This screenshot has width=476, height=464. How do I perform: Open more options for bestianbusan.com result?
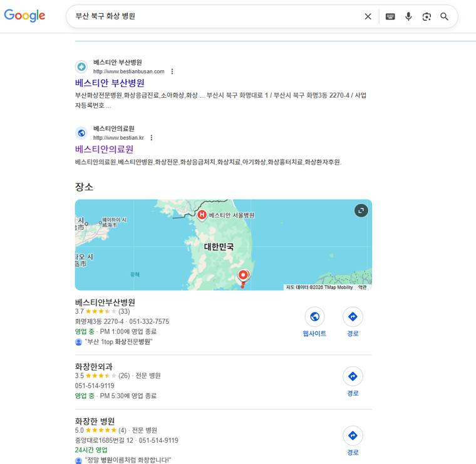172,71
